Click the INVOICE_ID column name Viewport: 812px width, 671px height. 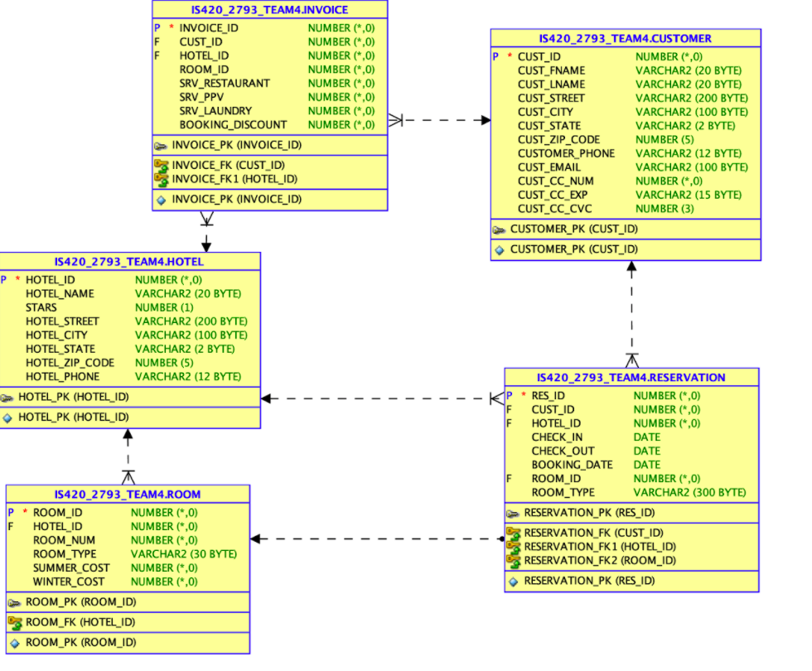tap(209, 28)
